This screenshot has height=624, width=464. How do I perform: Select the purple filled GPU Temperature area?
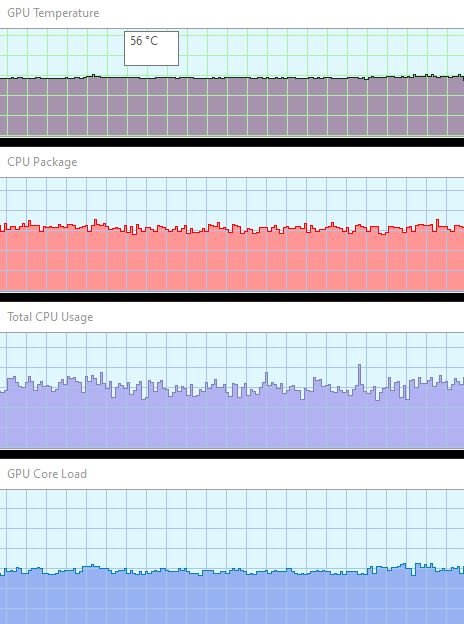[232, 107]
